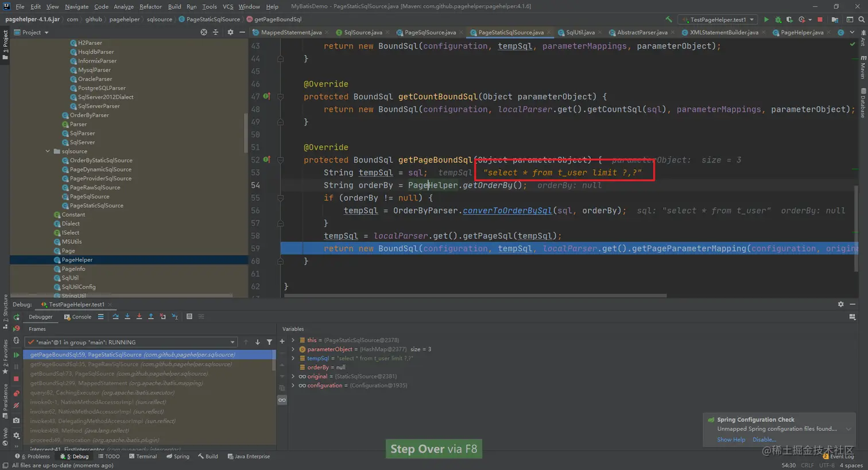This screenshot has width=868, height=470.
Task: Open the Project view dropdown
Action: [x=32, y=33]
